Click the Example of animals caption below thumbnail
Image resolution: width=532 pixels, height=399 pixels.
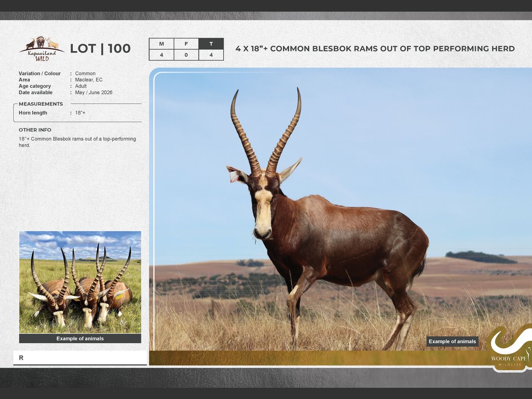click(x=80, y=339)
